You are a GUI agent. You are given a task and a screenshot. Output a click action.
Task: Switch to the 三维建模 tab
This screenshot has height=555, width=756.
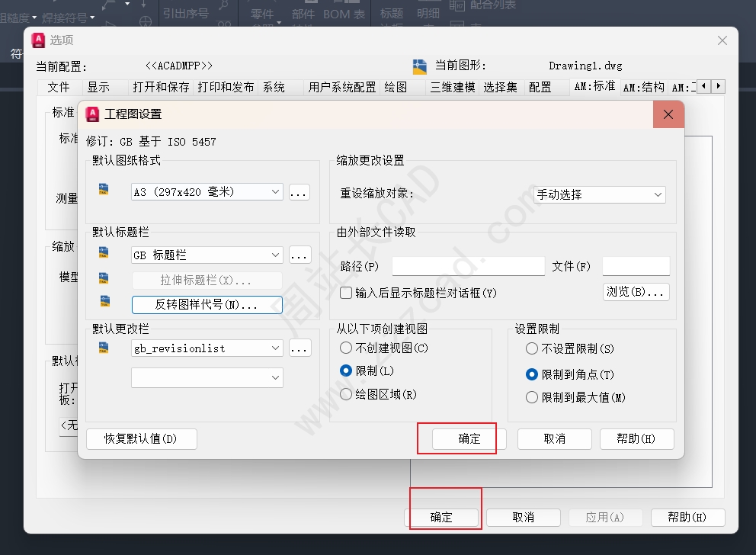click(x=452, y=87)
